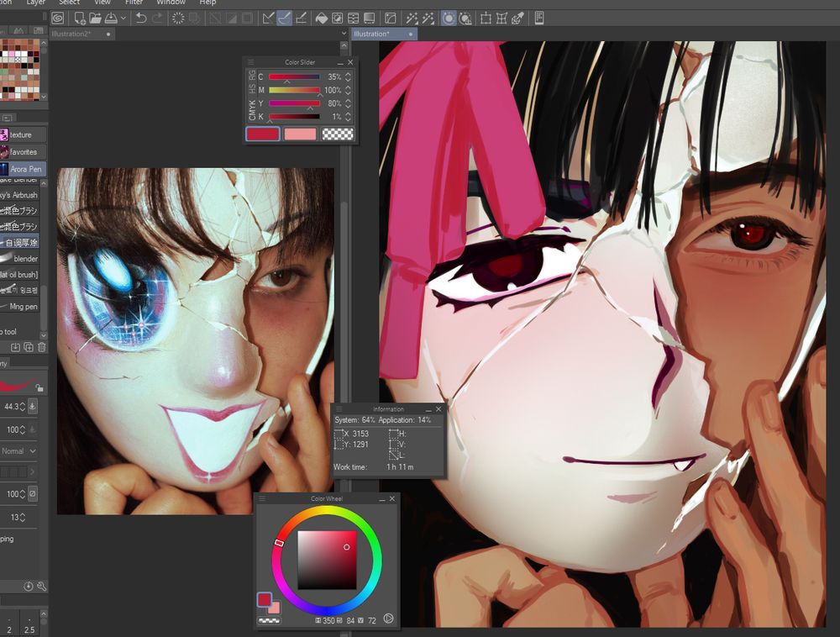This screenshot has width=840, height=637.
Task: Click the eyedropper icon on the toolbar
Action: click(x=516, y=19)
